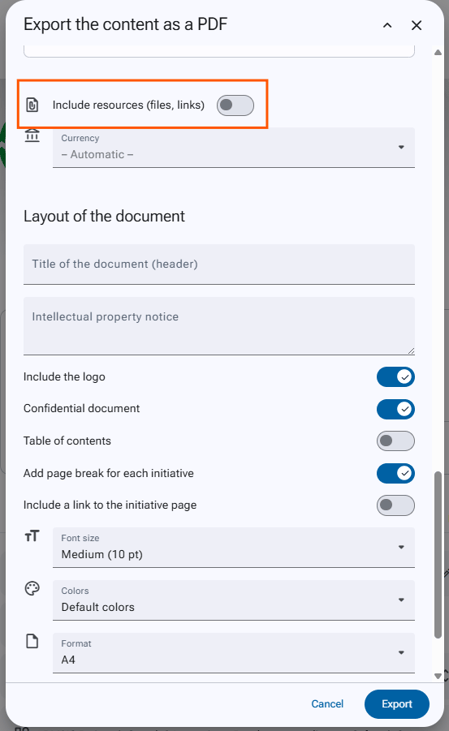Expand the Colors dropdown
The image size is (449, 731).
[x=234, y=600]
